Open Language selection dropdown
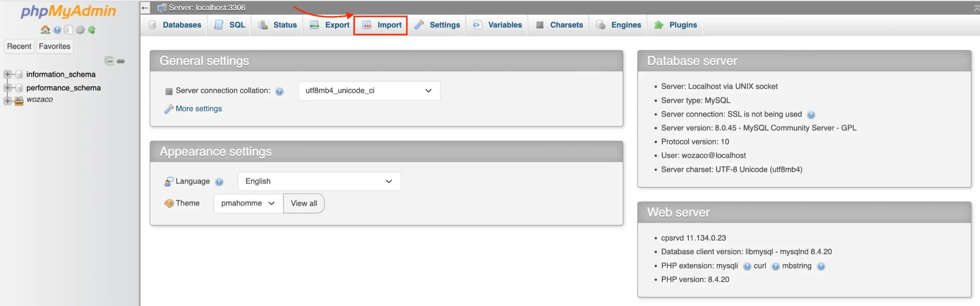Screen dimensions: 980x306 pyautogui.click(x=319, y=181)
